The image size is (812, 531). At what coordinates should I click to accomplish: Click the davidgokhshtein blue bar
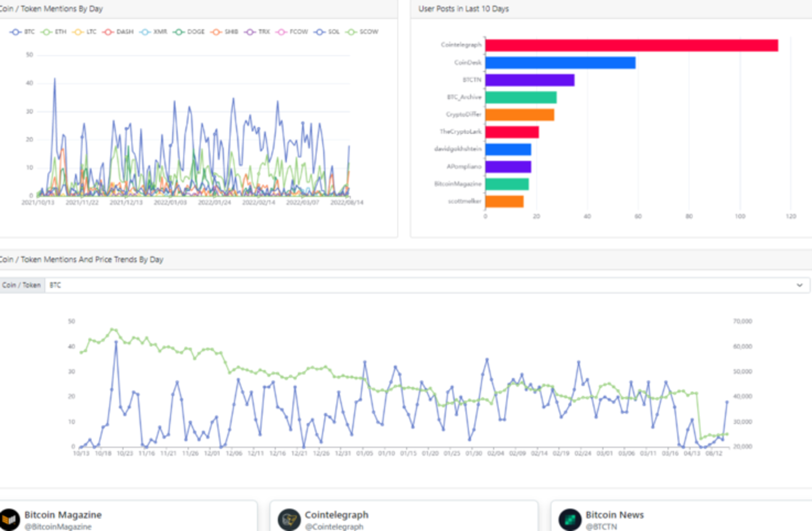508,149
